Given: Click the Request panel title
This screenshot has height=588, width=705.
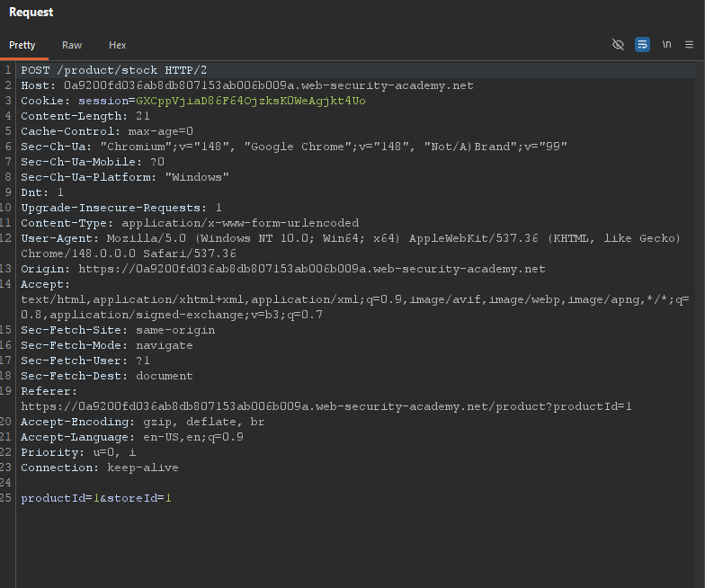Looking at the screenshot, I should click(x=31, y=13).
